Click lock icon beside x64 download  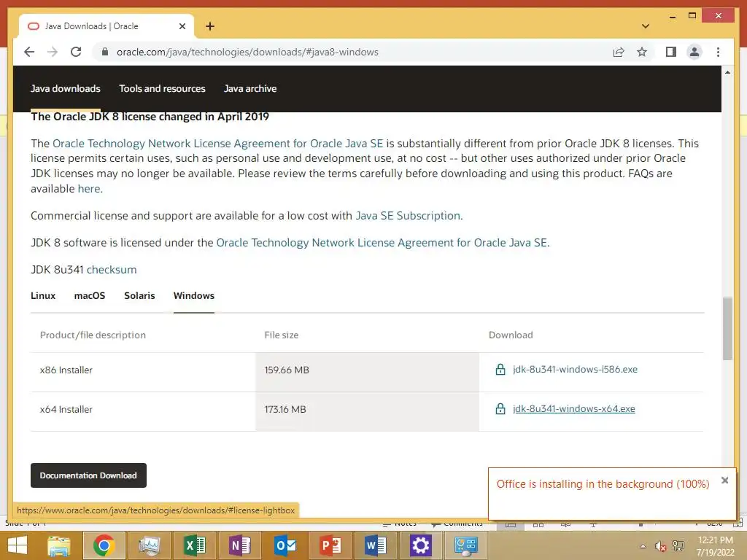click(500, 408)
